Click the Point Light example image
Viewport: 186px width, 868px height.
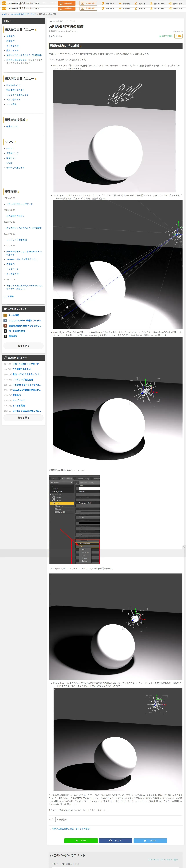[118, 401]
